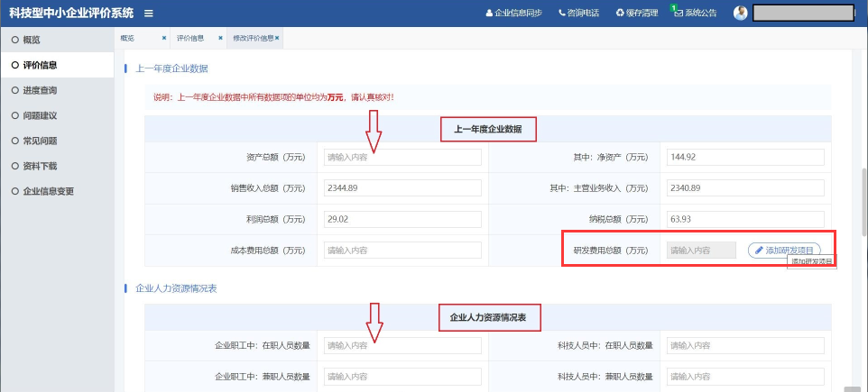This screenshot has width=868, height=392.
Task: Switch to the 评价信息 tab
Action: point(189,39)
